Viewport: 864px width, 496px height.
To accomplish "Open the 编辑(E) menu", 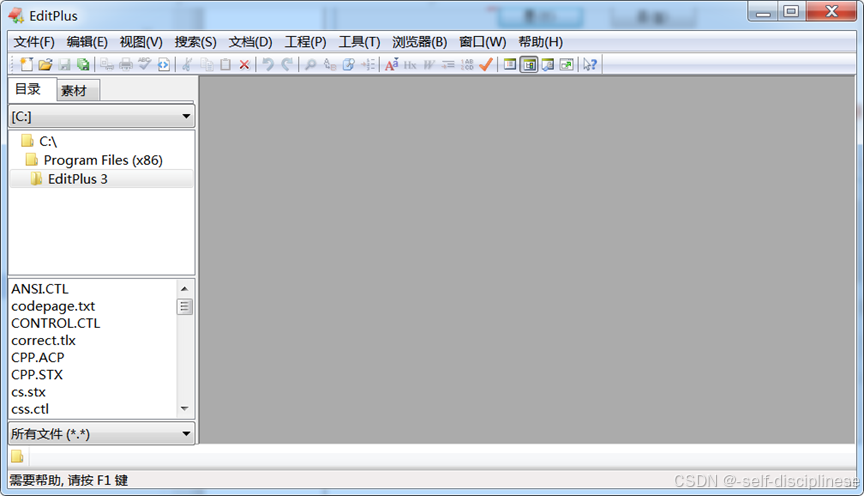I will [87, 42].
